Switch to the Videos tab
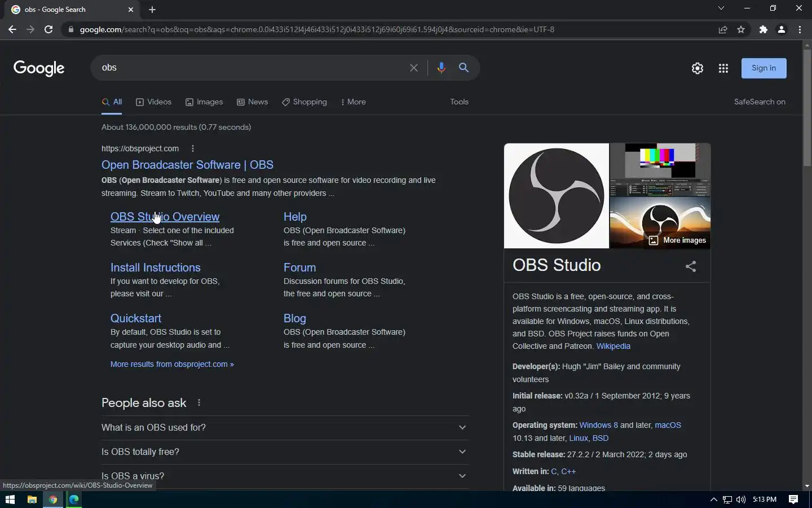Screen dimensions: 812x508 pyautogui.click(x=153, y=102)
